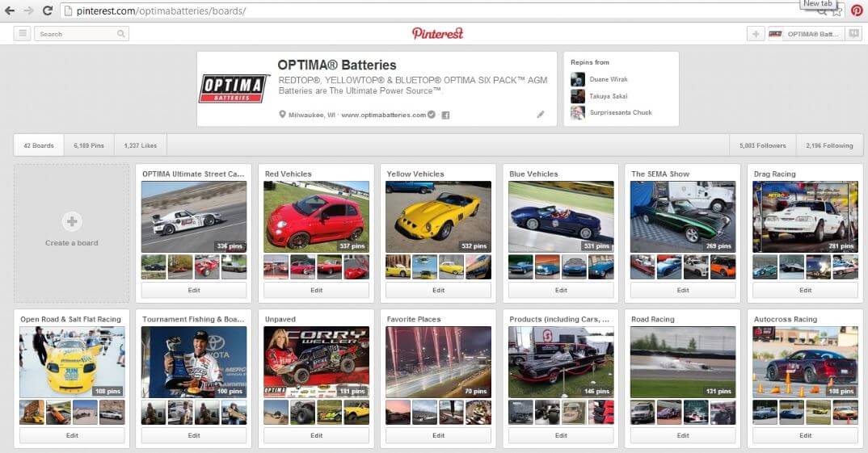This screenshot has width=868, height=453.
Task: Edit The SEMA Show board
Action: (683, 290)
